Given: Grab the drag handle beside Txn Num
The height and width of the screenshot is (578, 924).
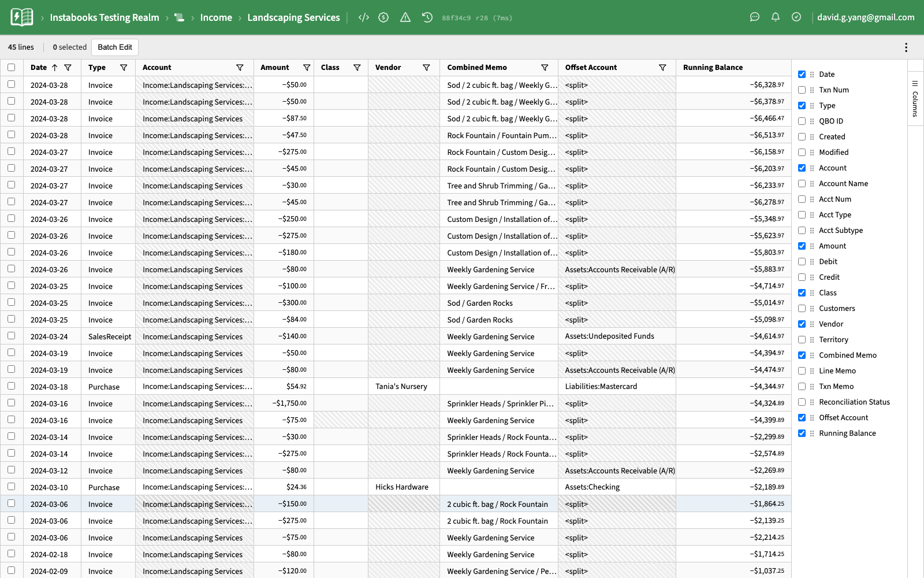Looking at the screenshot, I should 812,90.
